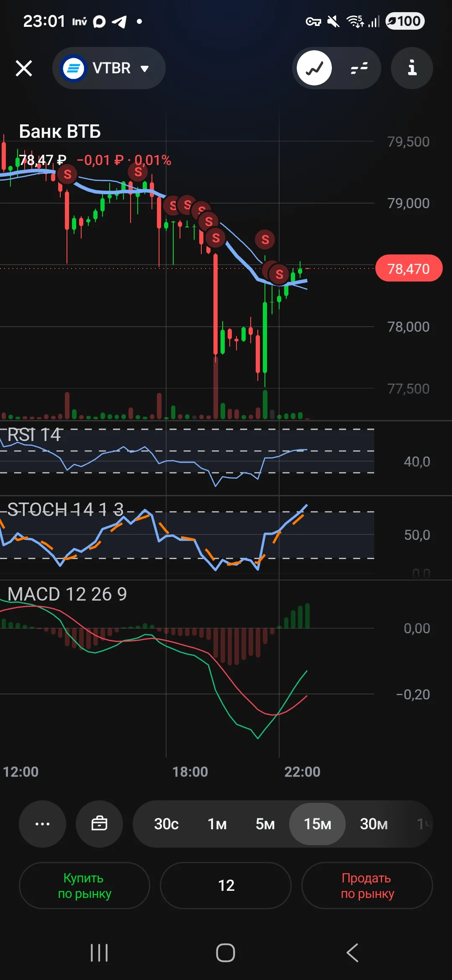Select the 30м timeframe

pyautogui.click(x=374, y=824)
